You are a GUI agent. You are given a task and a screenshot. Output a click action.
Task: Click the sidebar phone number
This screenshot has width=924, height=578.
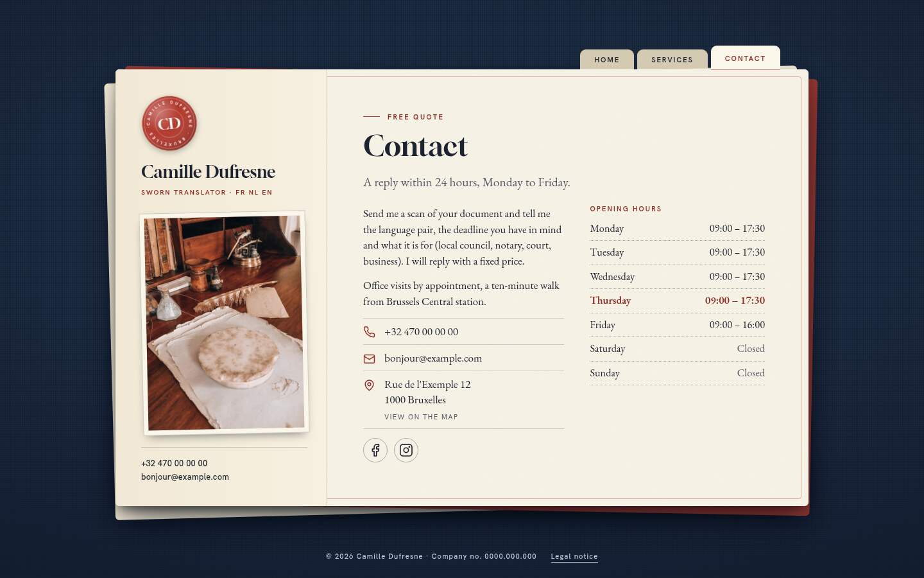tap(175, 463)
